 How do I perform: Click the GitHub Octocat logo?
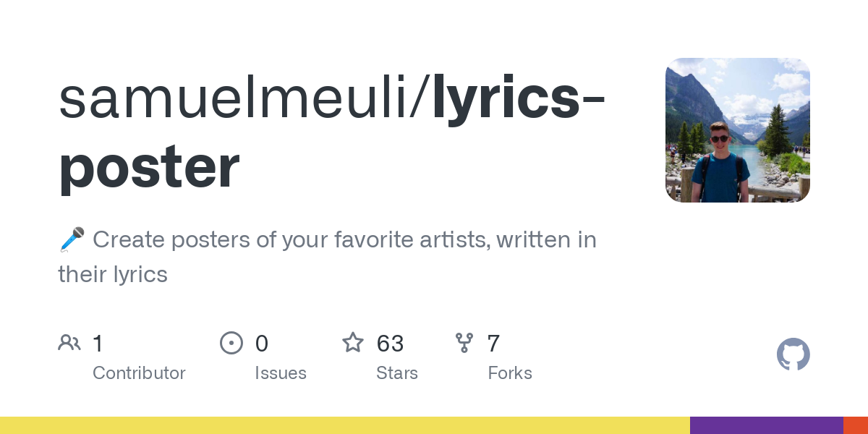[793, 355]
